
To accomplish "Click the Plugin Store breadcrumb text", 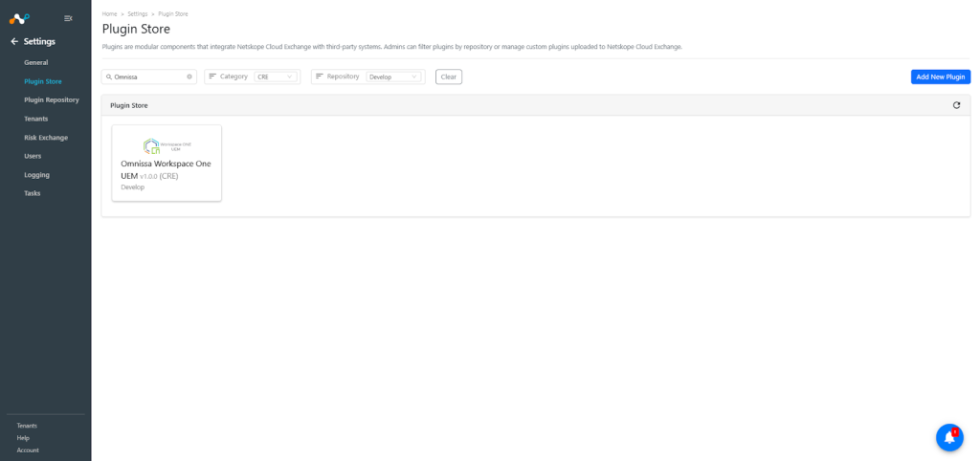I will [x=173, y=13].
